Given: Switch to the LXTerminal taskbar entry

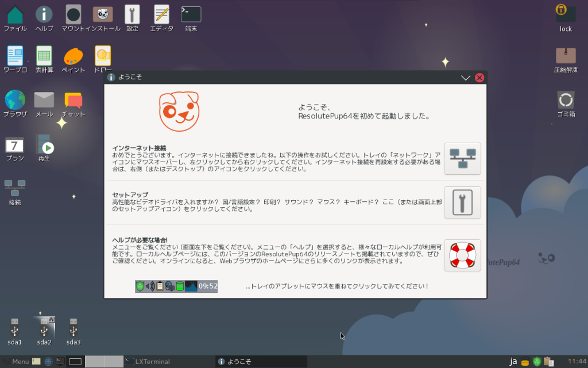Looking at the screenshot, I should (x=148, y=362).
